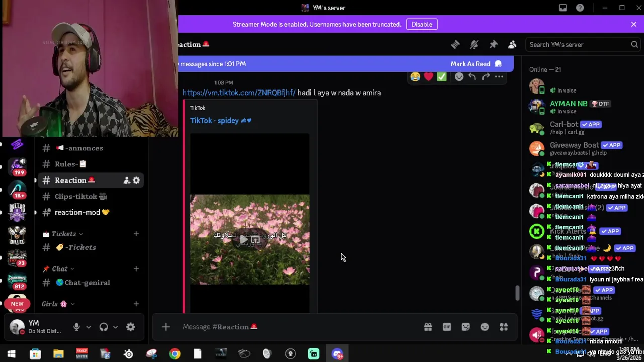This screenshot has width=644, height=362.
Task: Search YM's server input field
Action: coord(583,45)
